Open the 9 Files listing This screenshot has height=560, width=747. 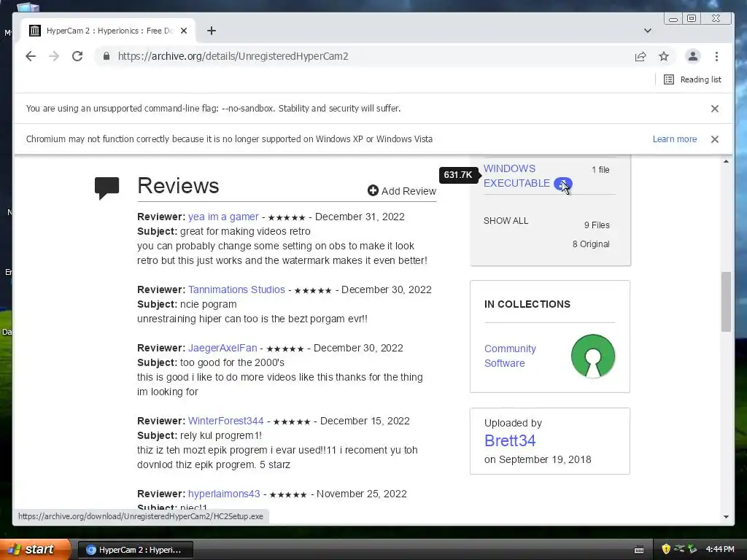[x=597, y=225]
